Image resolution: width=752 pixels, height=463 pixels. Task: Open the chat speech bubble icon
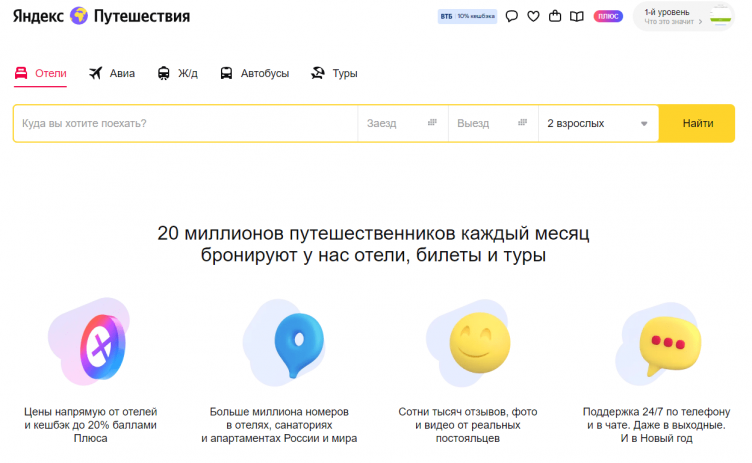[x=512, y=16]
